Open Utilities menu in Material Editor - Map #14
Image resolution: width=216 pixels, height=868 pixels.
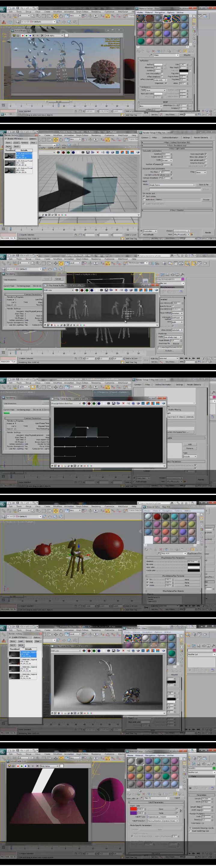[x=187, y=511]
